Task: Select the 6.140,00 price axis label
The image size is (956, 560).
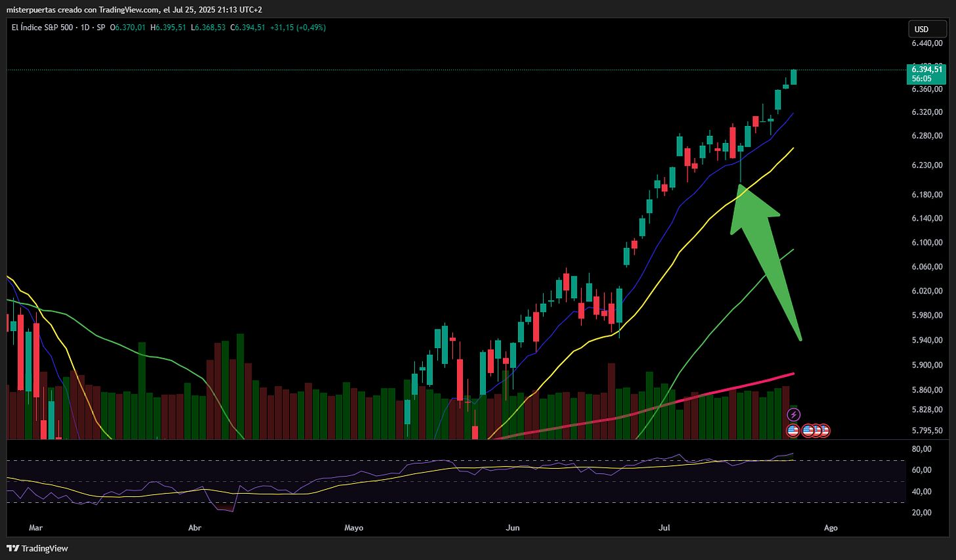Action: pos(927,219)
